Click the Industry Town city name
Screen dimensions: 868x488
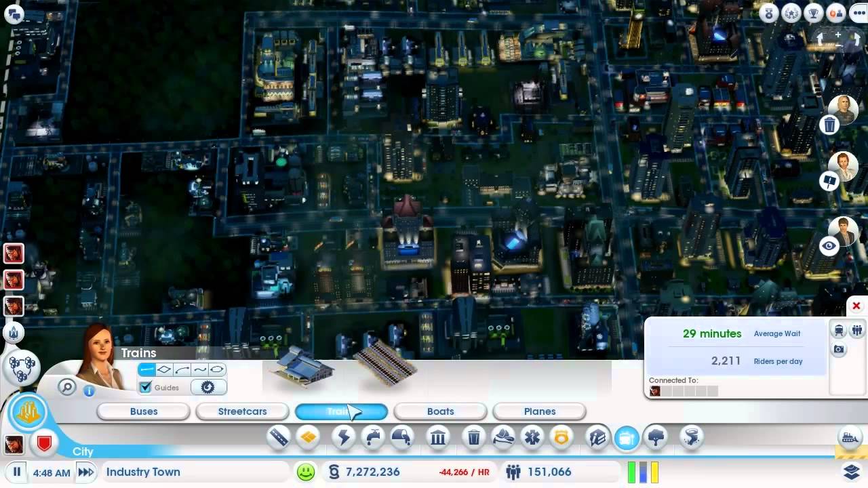click(x=143, y=472)
